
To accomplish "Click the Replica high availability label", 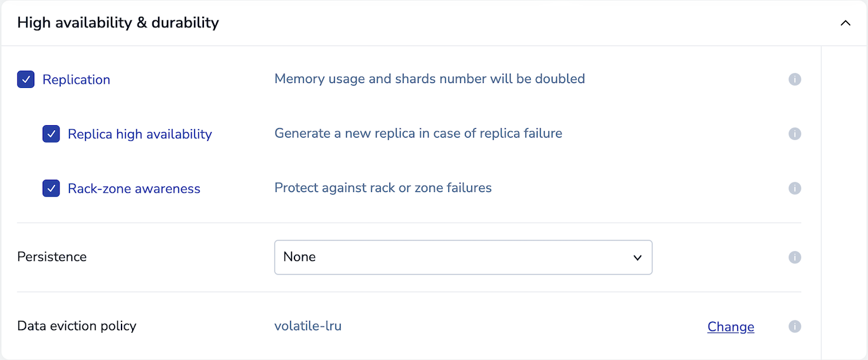I will click(x=139, y=134).
